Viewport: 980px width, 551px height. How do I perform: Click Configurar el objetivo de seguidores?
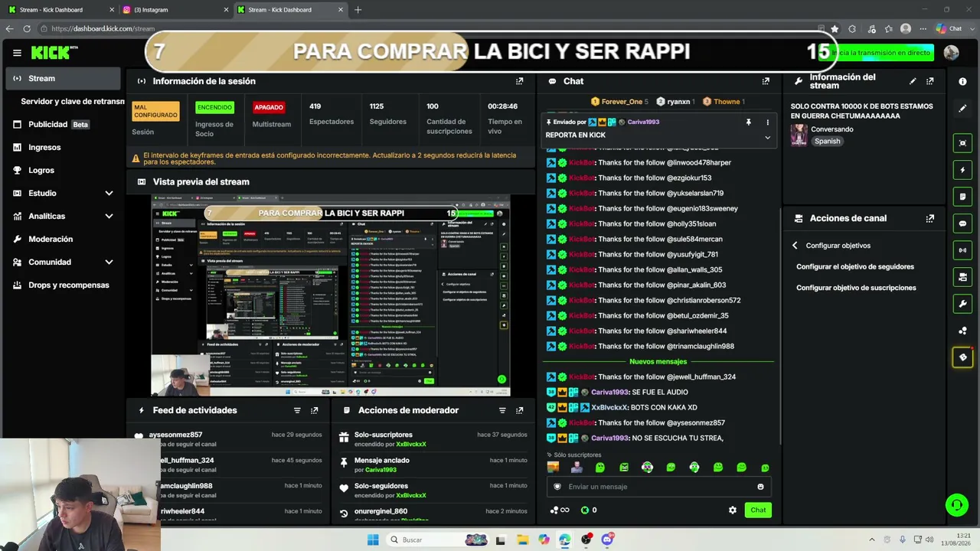855,267
